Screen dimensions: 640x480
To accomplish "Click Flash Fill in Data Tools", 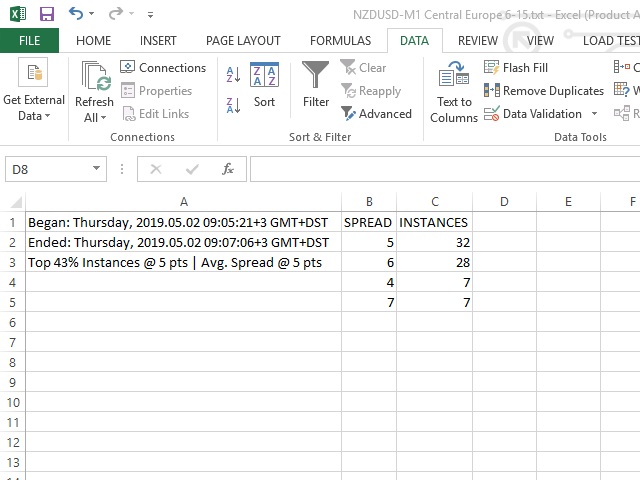I will pos(516,68).
